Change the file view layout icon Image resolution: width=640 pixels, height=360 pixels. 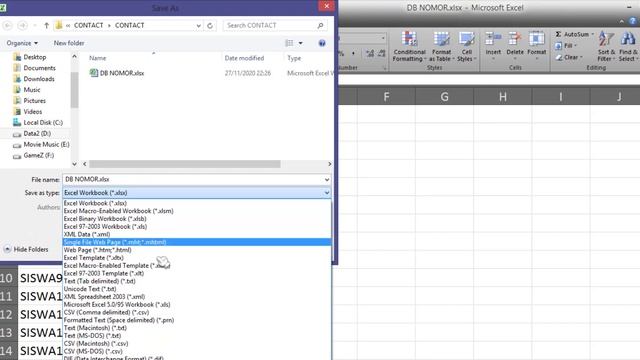tap(289, 43)
